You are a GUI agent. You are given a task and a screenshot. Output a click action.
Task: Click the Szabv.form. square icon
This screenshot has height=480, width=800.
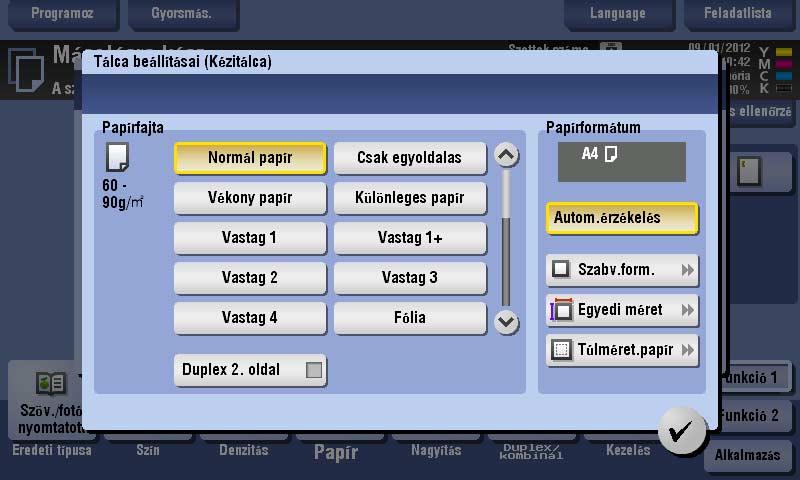click(x=561, y=269)
